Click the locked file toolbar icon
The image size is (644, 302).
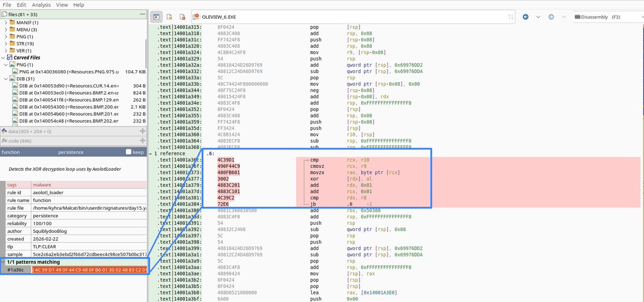[170, 17]
